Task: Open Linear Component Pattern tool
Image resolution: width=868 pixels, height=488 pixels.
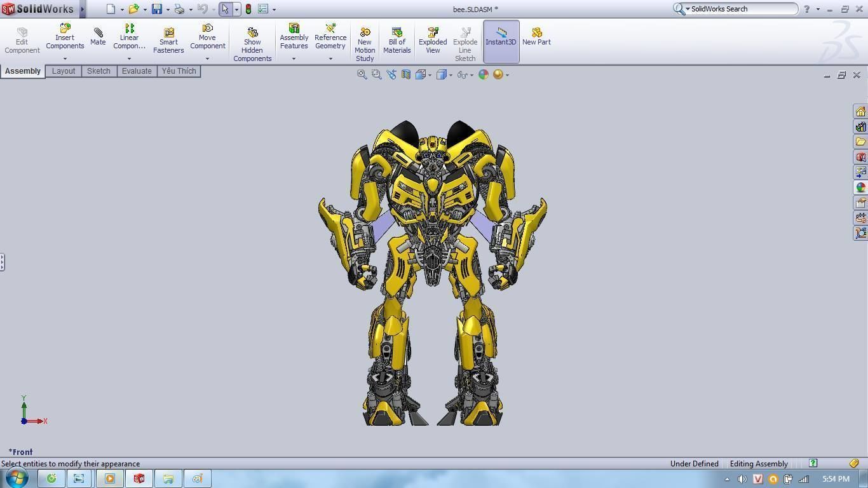Action: click(x=129, y=37)
